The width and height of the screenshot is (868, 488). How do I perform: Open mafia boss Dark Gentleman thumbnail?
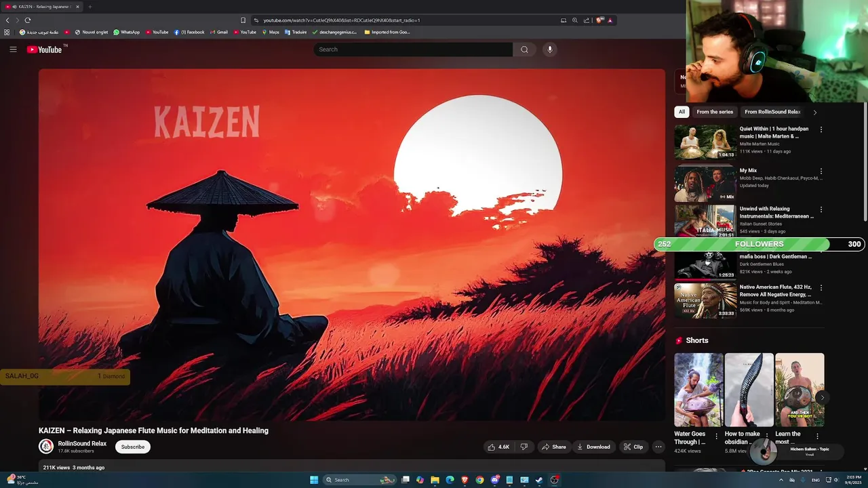coord(705,265)
